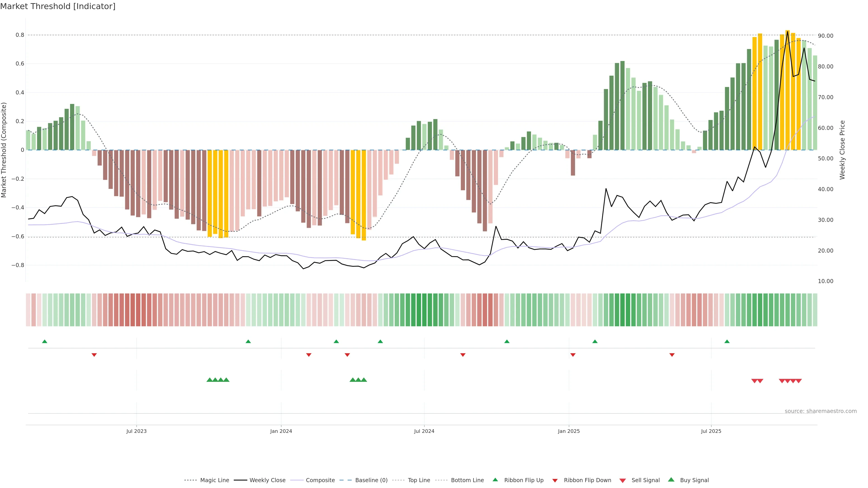Click the tallest yellow bar above 0.8
Screen dimensions: 868x488
[788, 88]
